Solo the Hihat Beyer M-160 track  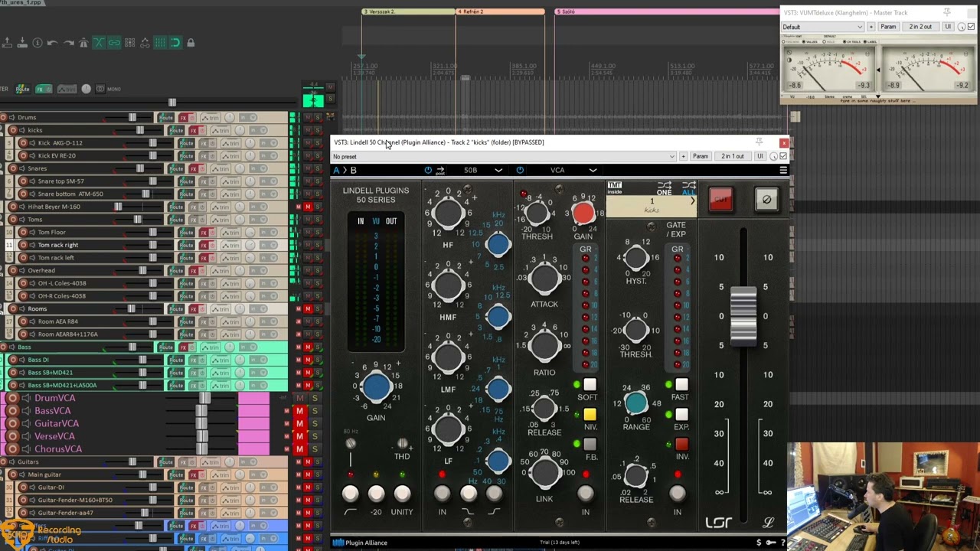coord(317,207)
